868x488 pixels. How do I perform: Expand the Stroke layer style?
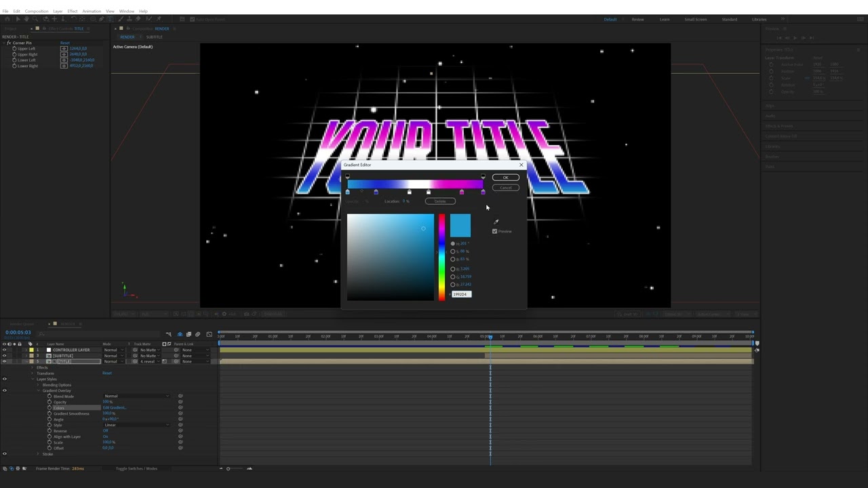[38, 453]
